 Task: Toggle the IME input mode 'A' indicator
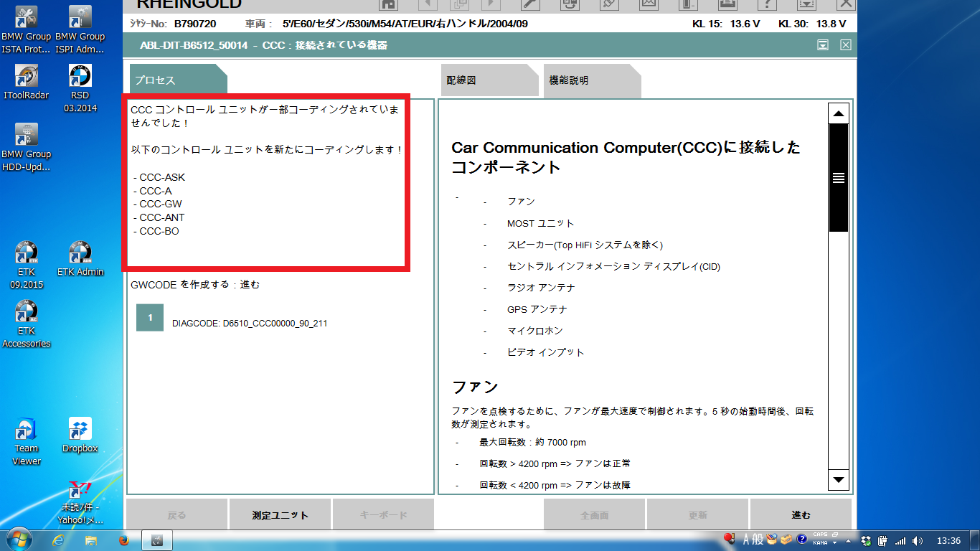tap(746, 539)
